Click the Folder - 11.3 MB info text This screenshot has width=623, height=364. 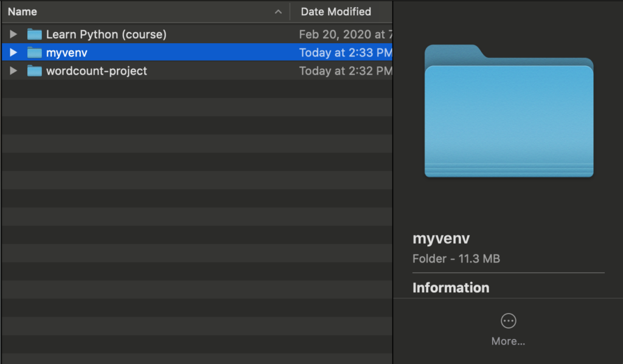click(x=456, y=259)
